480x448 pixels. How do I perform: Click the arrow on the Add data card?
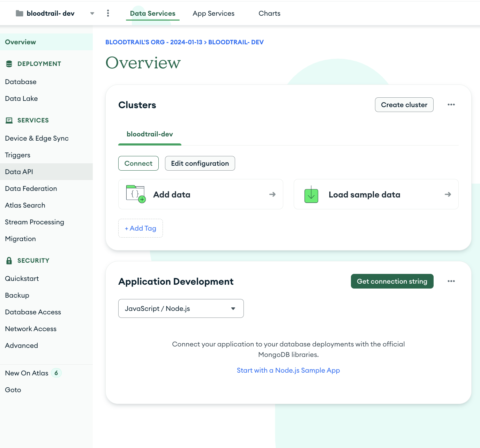point(272,194)
